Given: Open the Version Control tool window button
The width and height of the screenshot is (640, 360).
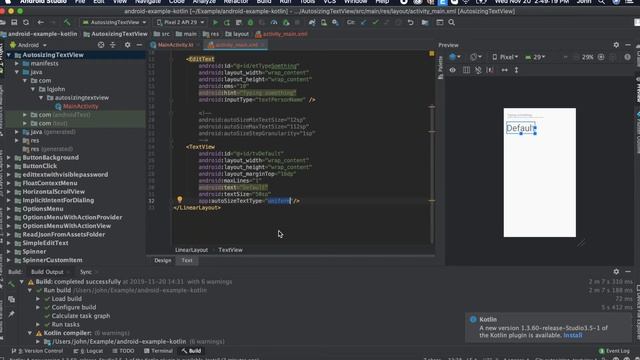Looking at the screenshot, I should pyautogui.click(x=38, y=351).
